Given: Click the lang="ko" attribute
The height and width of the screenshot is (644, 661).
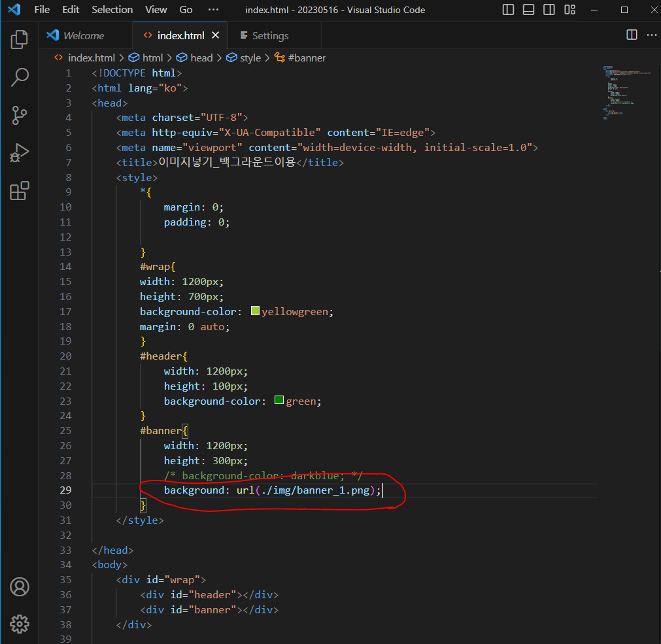Looking at the screenshot, I should point(155,88).
